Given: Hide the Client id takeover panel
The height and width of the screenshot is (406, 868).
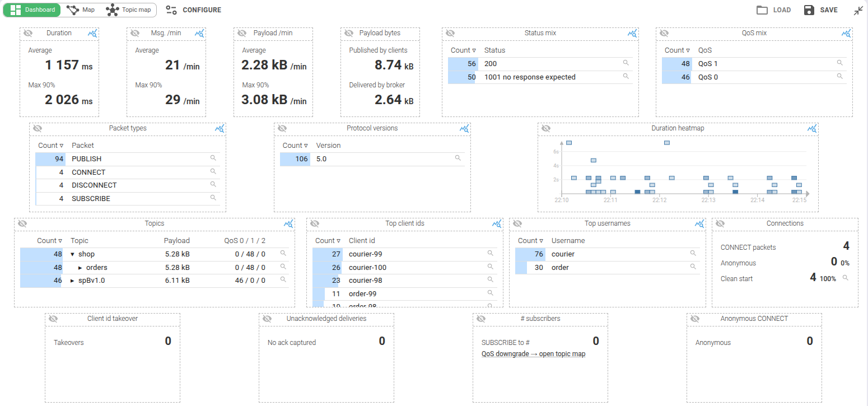Looking at the screenshot, I should point(53,319).
